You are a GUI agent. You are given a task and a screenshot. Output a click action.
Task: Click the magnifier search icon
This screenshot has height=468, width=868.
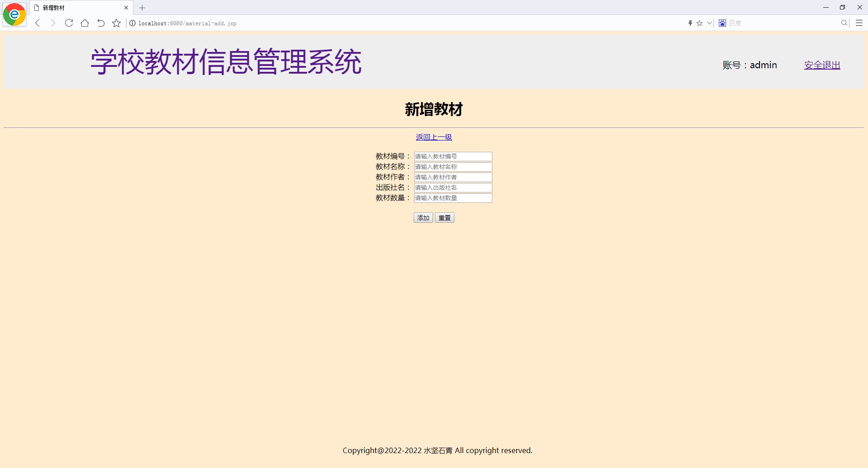coord(844,23)
